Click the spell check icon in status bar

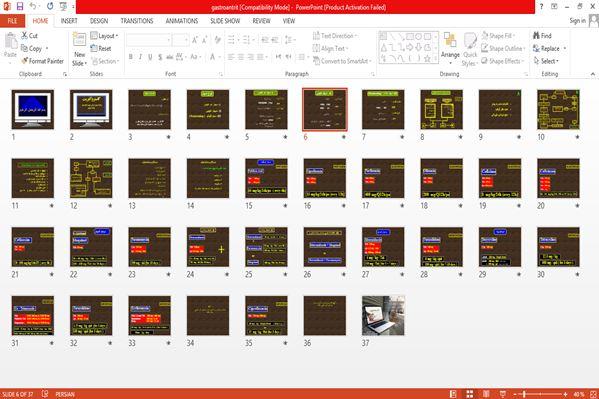tap(45, 394)
